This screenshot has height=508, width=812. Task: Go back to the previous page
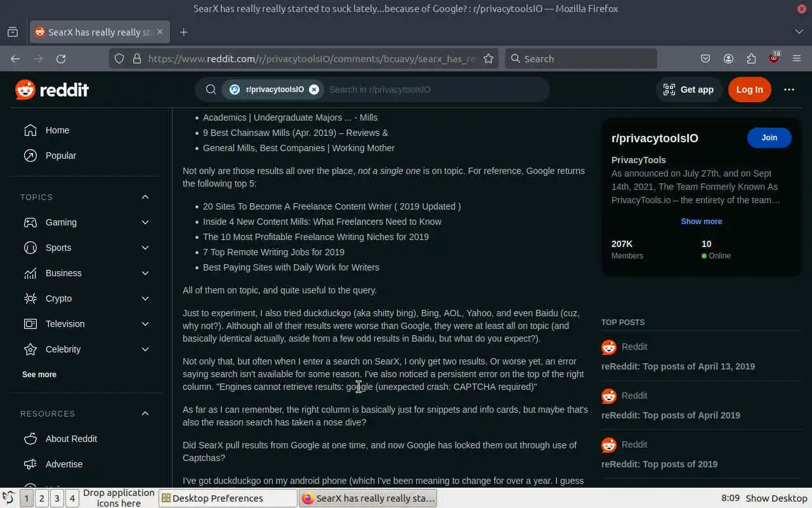point(15,58)
